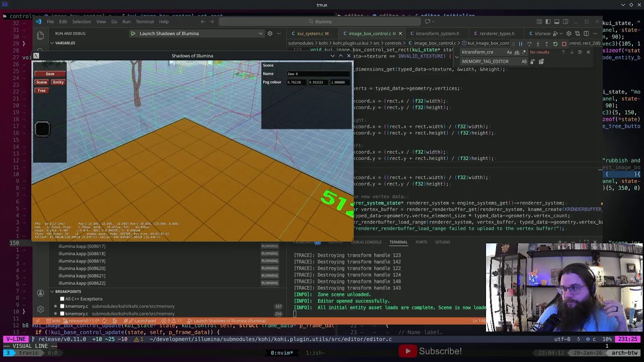
Task: Restart the debug session
Action: 555,44
